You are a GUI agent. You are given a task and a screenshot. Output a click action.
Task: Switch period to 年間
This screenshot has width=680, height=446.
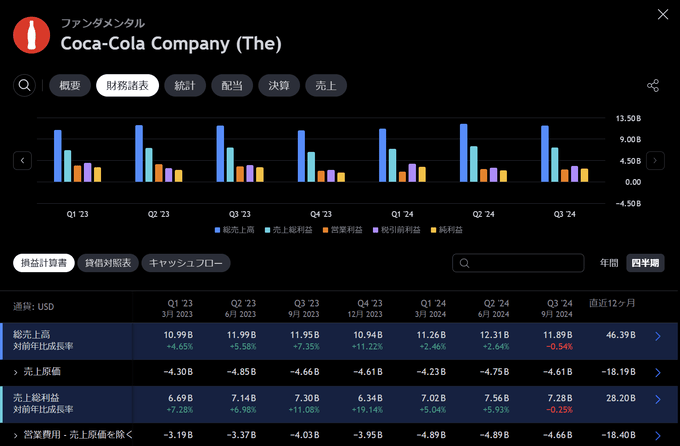point(609,263)
